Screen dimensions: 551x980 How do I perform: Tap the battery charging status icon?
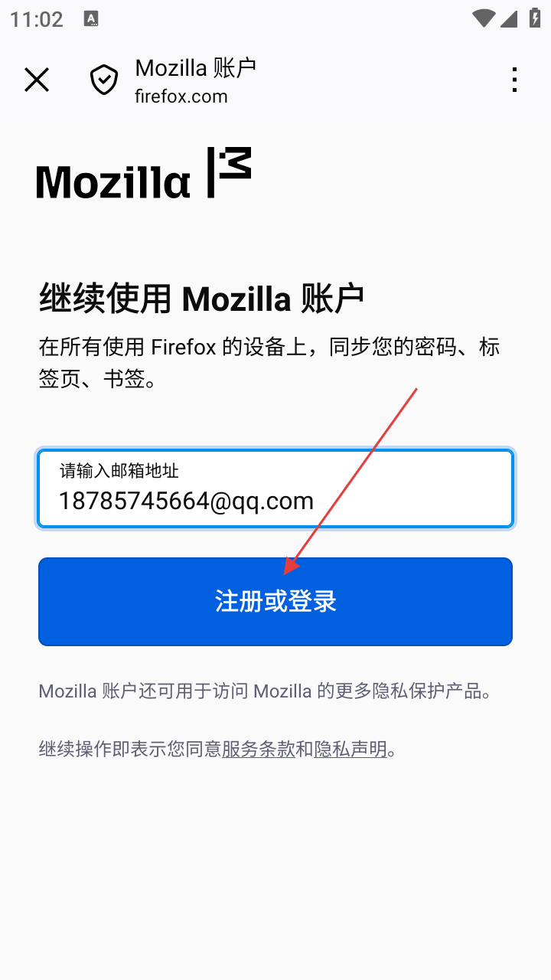535,18
